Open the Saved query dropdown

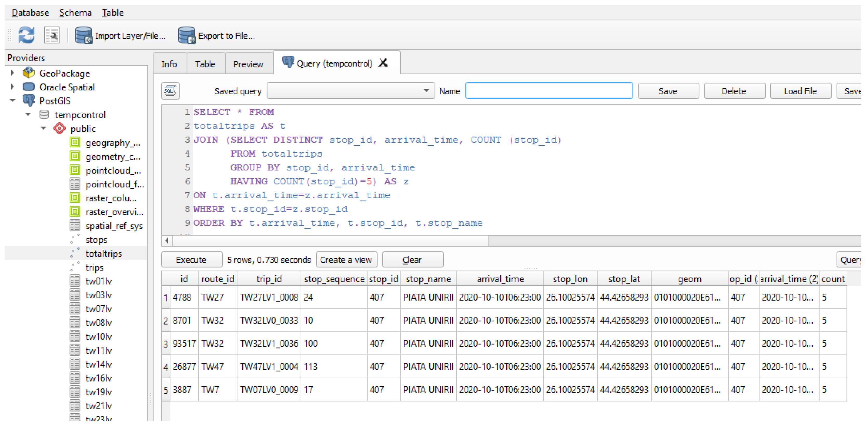pos(426,91)
